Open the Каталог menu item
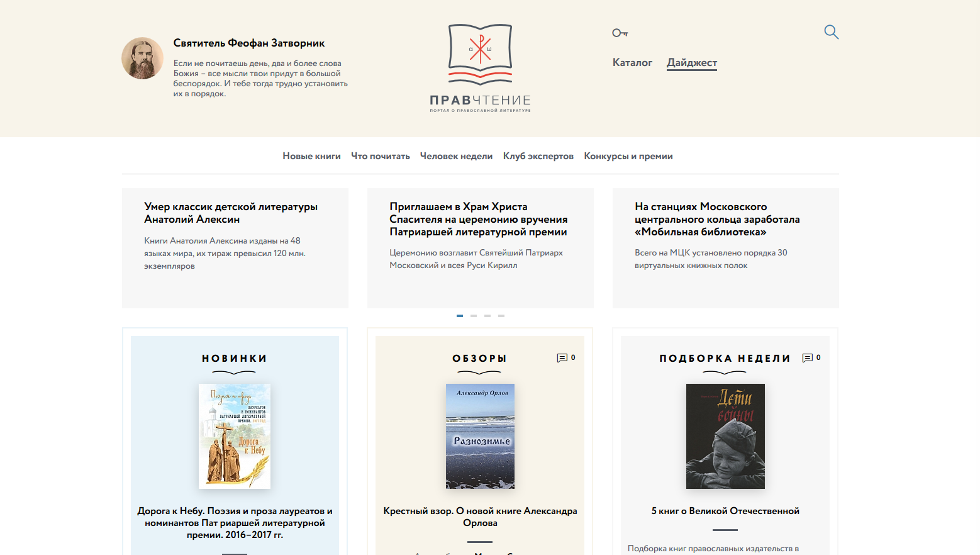980x555 pixels. 632,62
